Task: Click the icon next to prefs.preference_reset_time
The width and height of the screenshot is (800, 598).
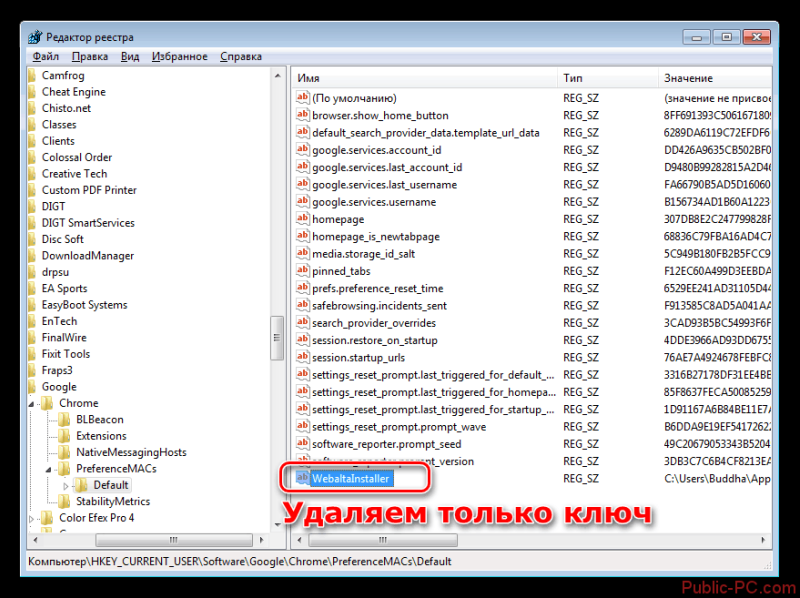Action: [x=303, y=288]
